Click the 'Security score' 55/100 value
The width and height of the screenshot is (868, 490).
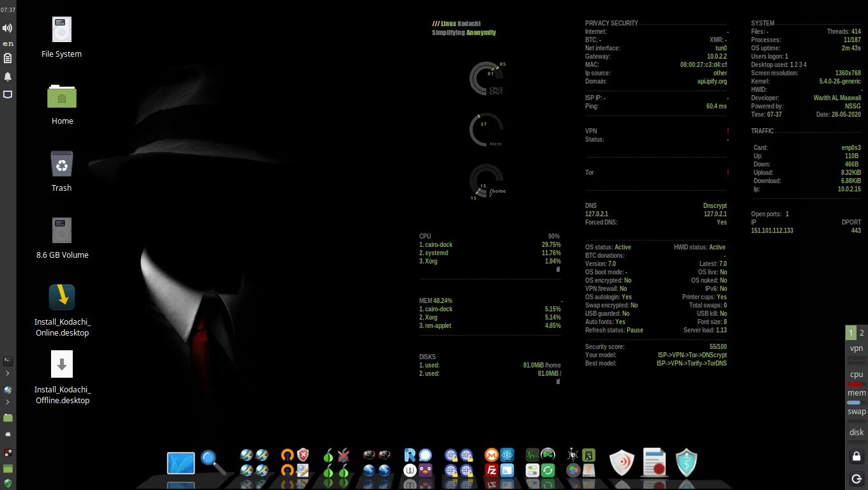[x=718, y=347]
